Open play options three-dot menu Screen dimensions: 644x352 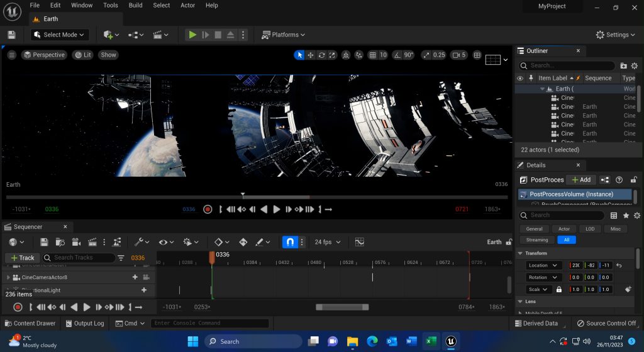(243, 35)
